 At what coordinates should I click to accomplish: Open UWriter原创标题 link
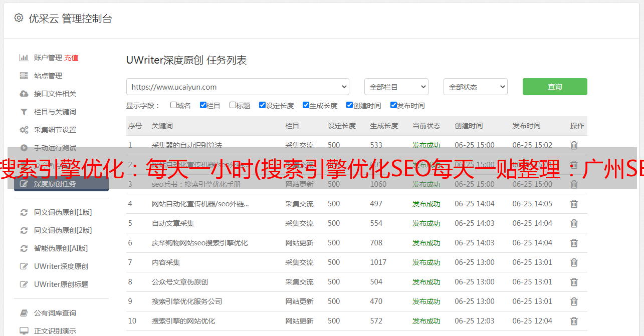(x=61, y=284)
